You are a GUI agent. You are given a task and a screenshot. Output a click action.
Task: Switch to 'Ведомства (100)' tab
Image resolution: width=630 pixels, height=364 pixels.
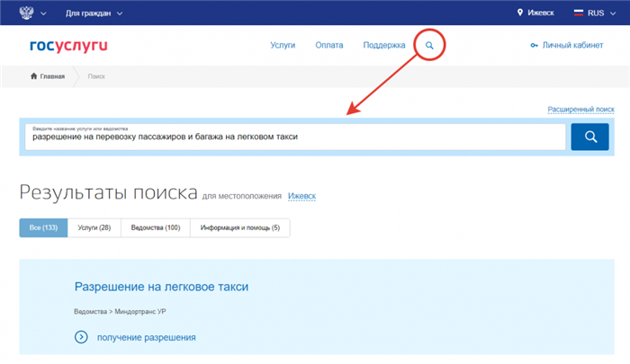coord(156,227)
